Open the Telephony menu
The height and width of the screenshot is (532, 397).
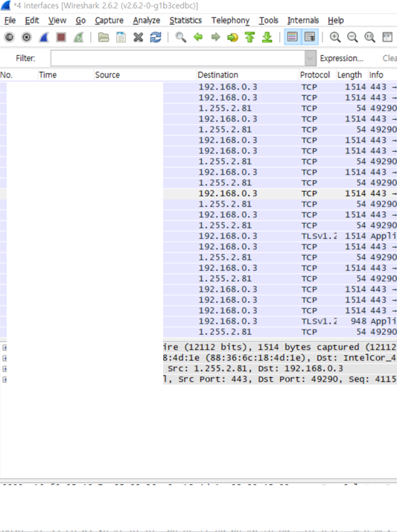[230, 20]
